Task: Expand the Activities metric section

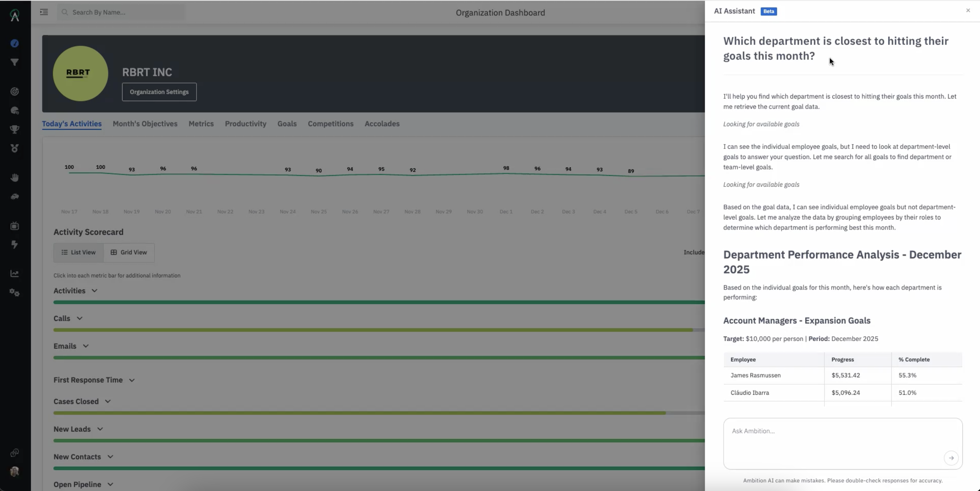Action: pyautogui.click(x=94, y=290)
